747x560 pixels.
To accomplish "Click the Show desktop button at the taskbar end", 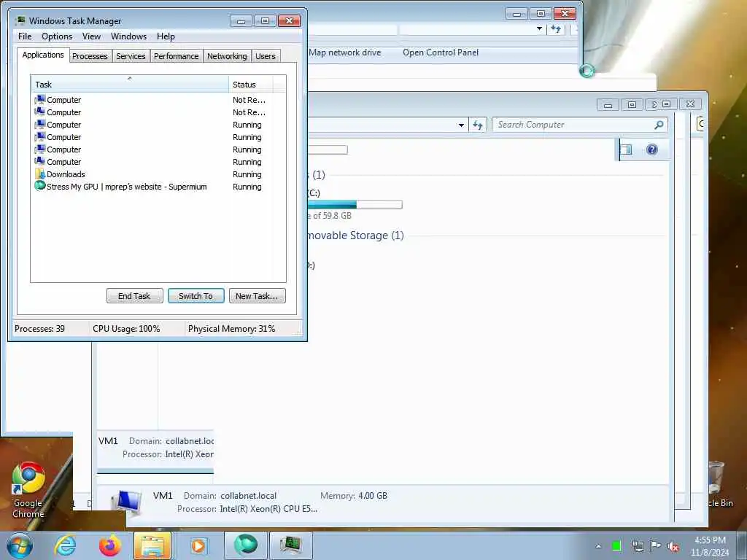I will point(742,545).
